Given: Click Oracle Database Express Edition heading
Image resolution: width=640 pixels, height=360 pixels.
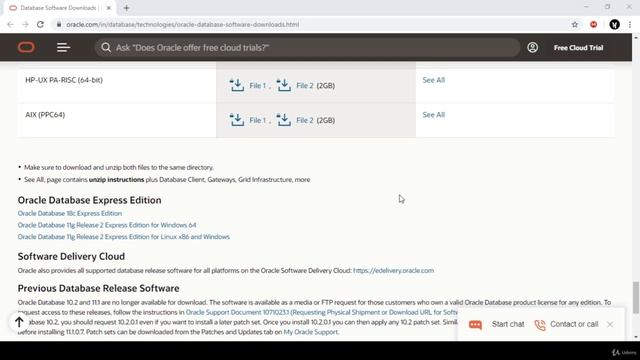Looking at the screenshot, I should pyautogui.click(x=89, y=200).
